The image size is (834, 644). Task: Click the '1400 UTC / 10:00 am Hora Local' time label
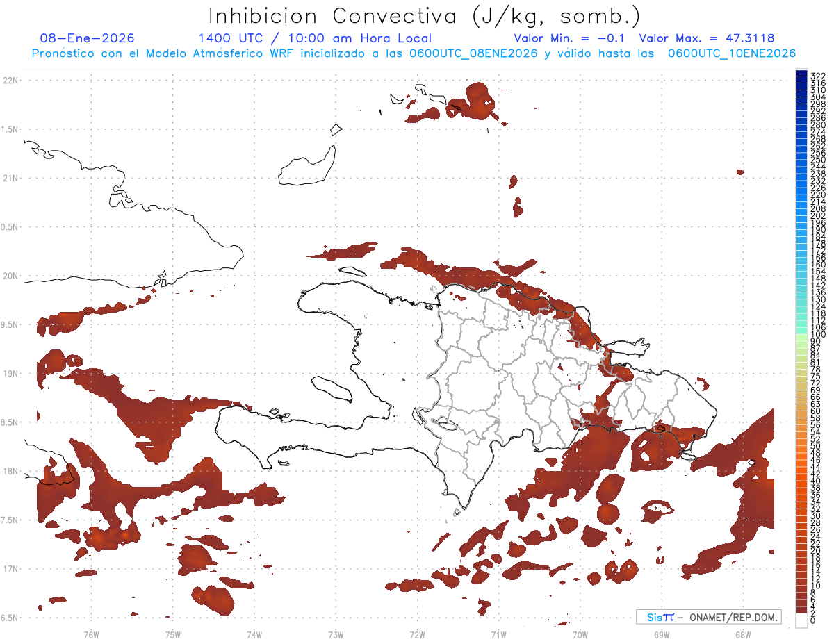tap(315, 38)
